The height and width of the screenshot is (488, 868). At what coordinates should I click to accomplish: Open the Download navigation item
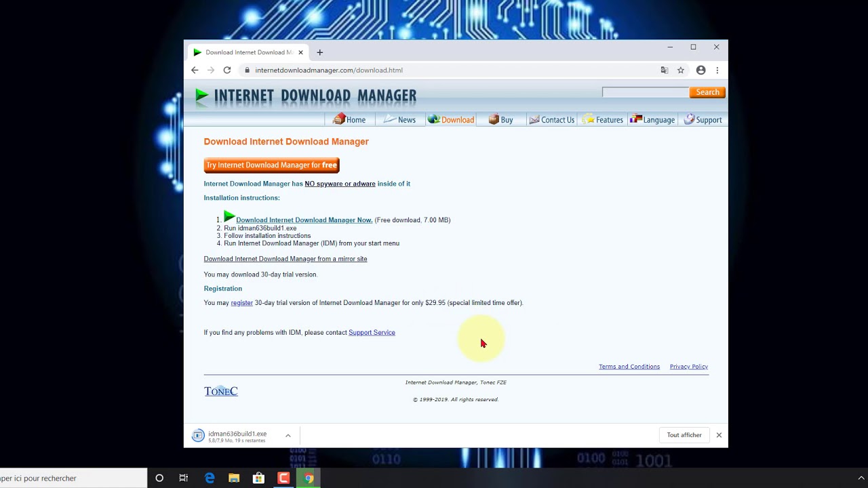click(x=451, y=119)
